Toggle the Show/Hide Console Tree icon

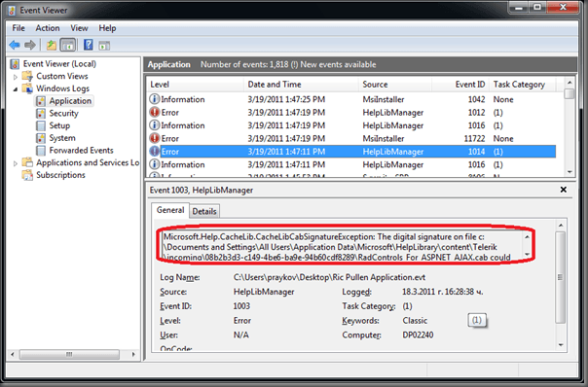68,46
